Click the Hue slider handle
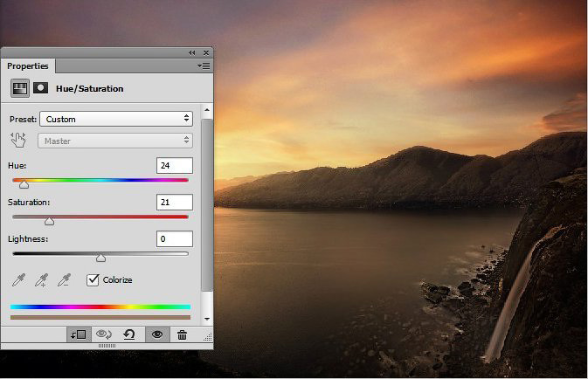The image size is (588, 379). click(x=24, y=184)
